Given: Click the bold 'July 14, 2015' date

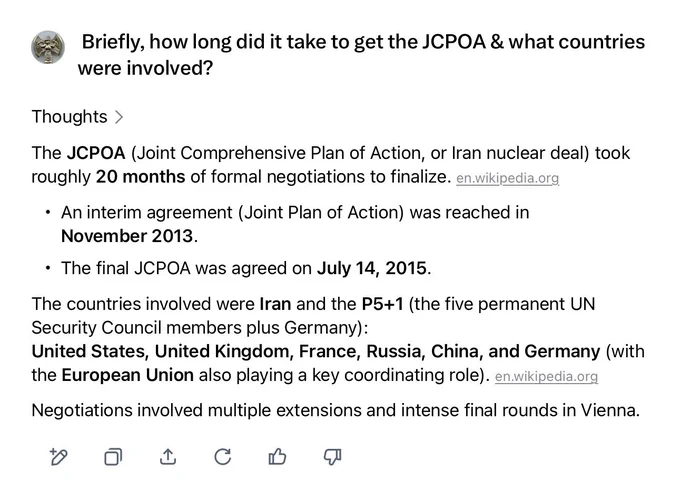Looking at the screenshot, I should 372,269.
